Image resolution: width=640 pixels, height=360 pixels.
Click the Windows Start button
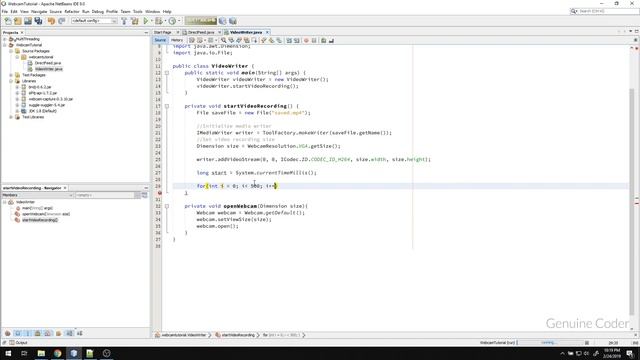(8, 353)
